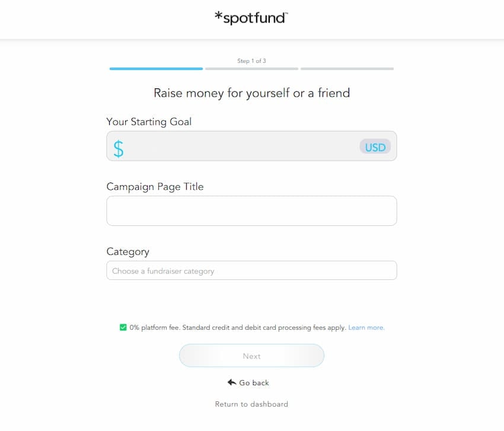Viewport: 504px width, 431px height.
Task: Focus the Starting Goal amount field
Action: pyautogui.click(x=240, y=146)
